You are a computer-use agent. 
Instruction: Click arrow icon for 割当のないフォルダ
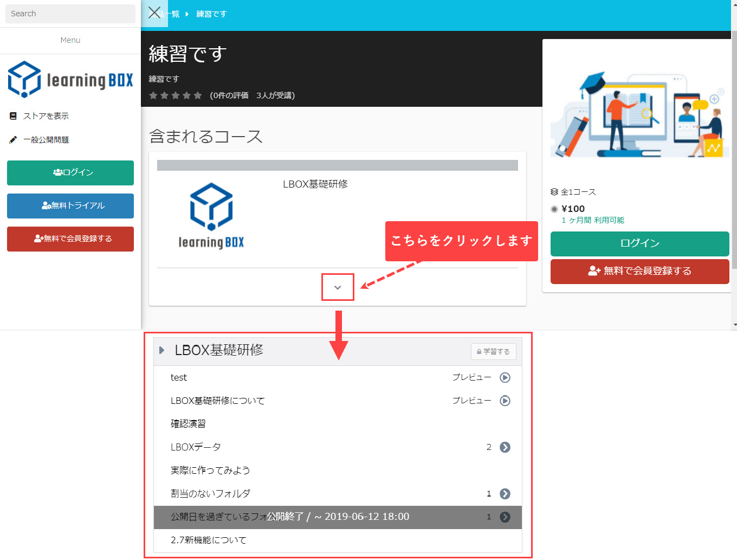[505, 494]
